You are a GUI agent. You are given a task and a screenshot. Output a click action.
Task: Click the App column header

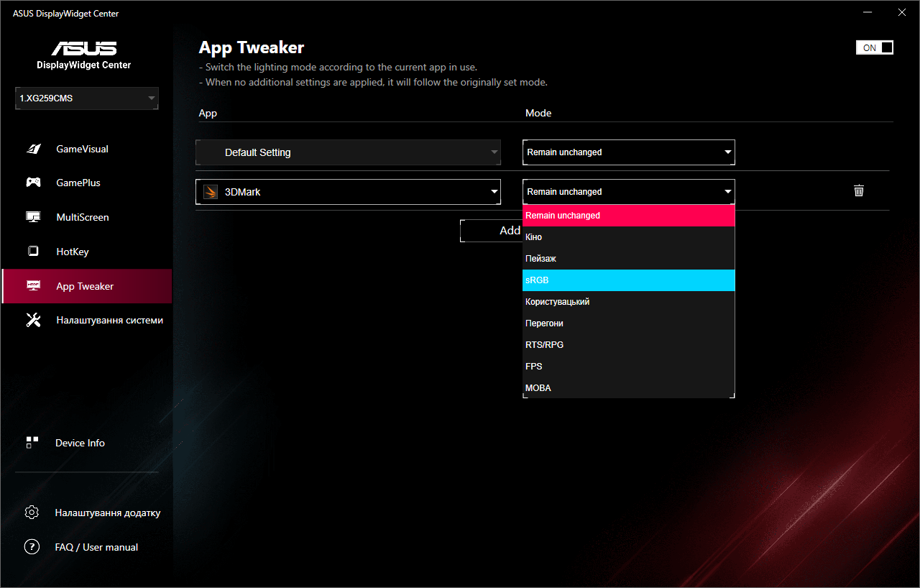208,113
